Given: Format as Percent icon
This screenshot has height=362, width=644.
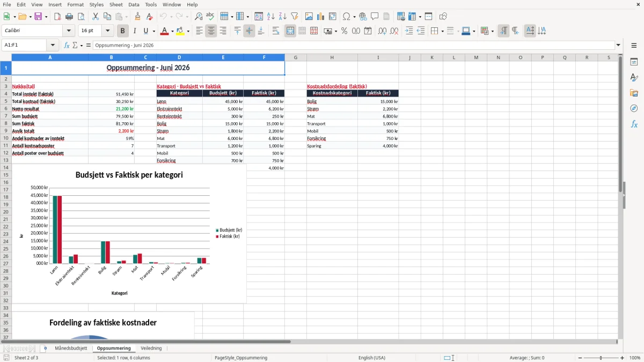Looking at the screenshot, I should click(x=344, y=31).
